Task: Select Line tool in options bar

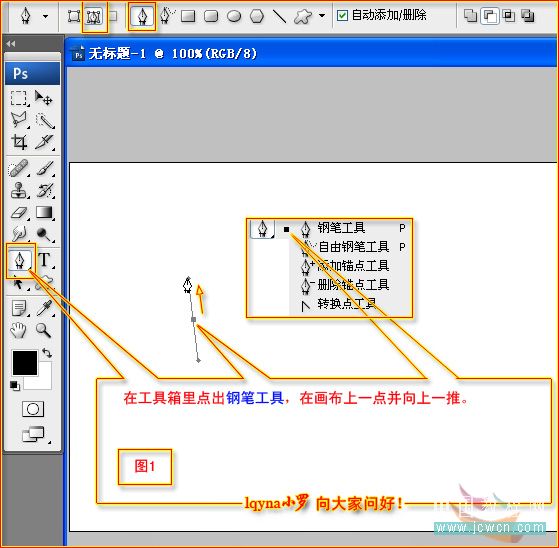Action: 280,16
